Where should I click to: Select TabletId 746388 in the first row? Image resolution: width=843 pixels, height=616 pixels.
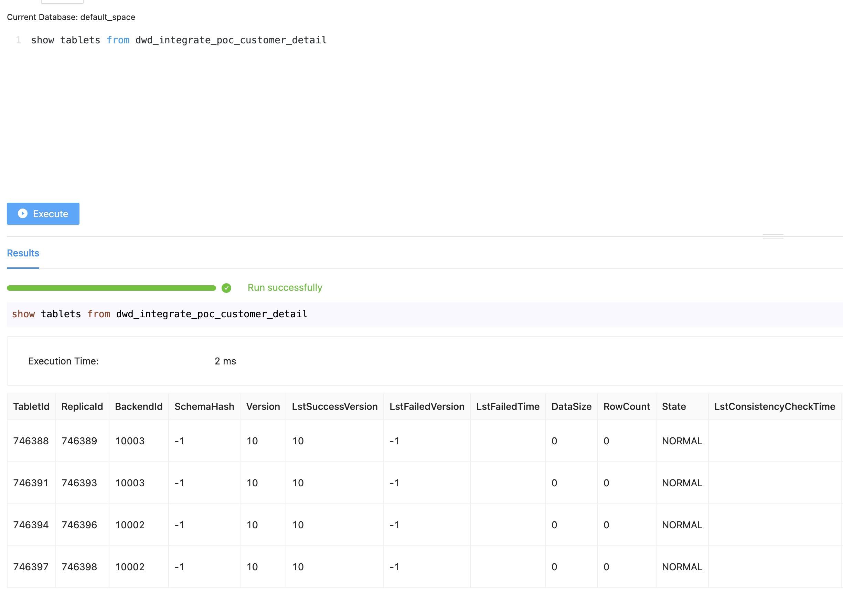tap(31, 441)
